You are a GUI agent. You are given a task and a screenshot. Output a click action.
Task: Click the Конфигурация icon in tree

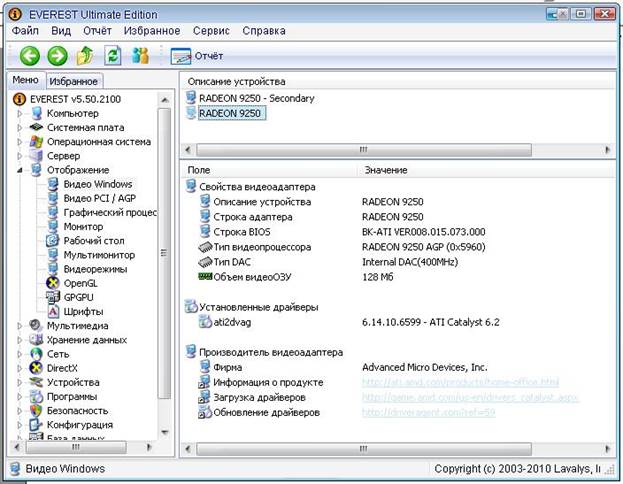[36, 425]
